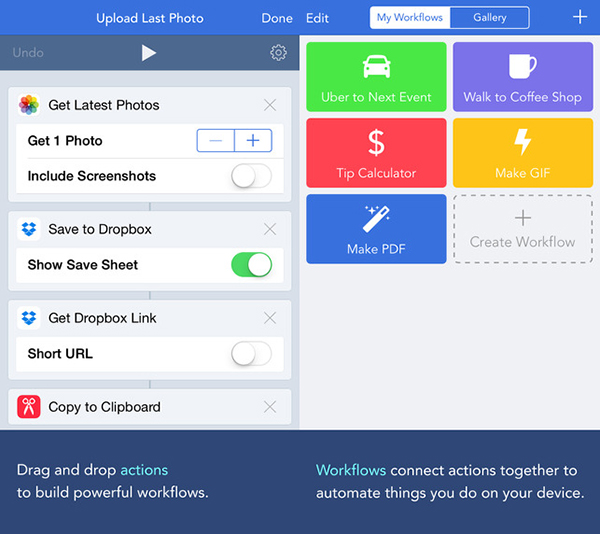Tap Done in the top bar
This screenshot has width=600, height=534.
pyautogui.click(x=277, y=18)
